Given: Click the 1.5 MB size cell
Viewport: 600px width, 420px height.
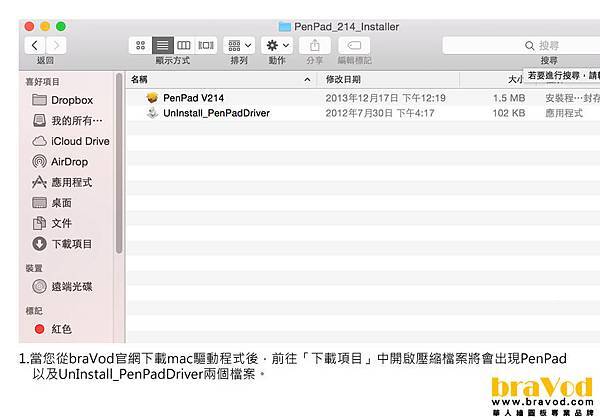Looking at the screenshot, I should click(x=509, y=98).
